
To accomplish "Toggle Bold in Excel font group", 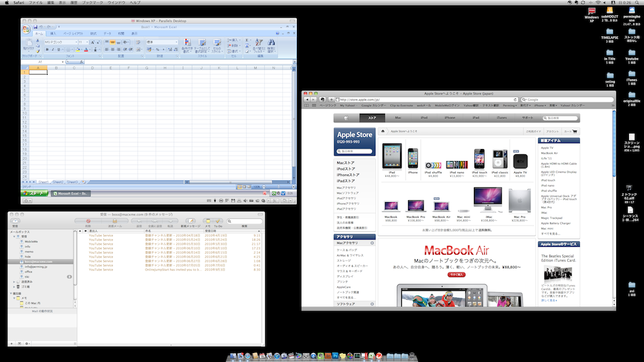I will 47,49.
